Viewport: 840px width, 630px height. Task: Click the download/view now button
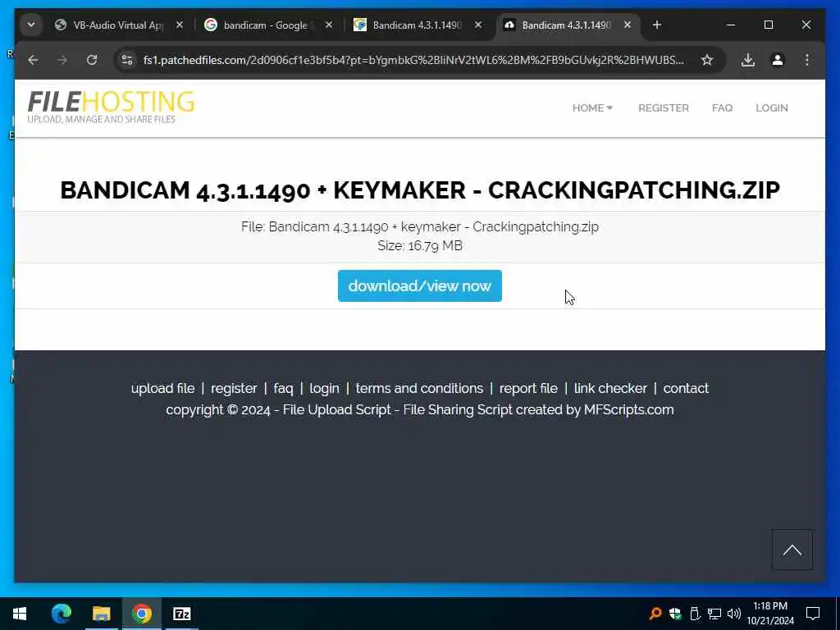point(419,286)
